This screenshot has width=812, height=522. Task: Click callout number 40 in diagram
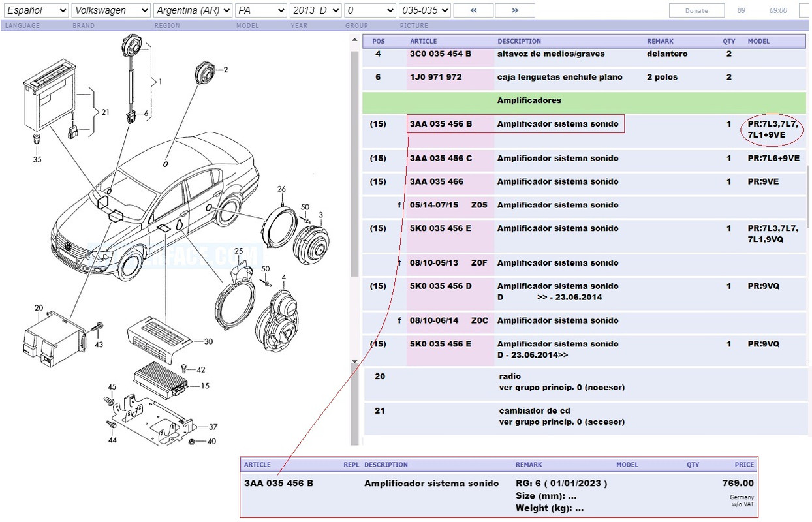(x=211, y=442)
